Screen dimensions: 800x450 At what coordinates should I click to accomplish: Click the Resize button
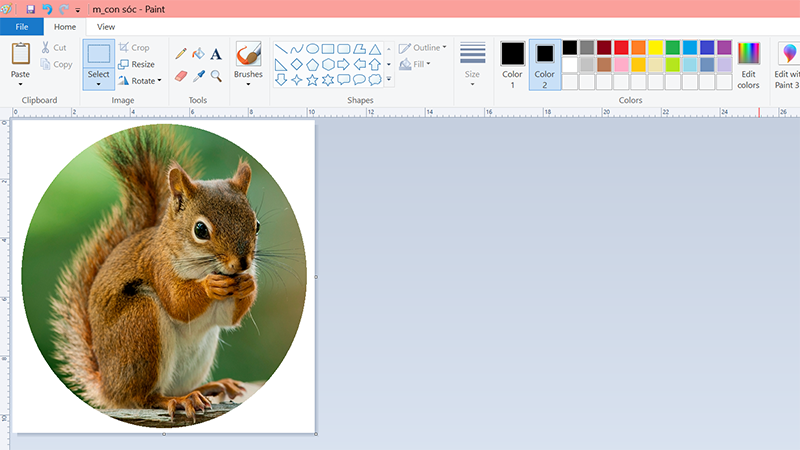[136, 64]
